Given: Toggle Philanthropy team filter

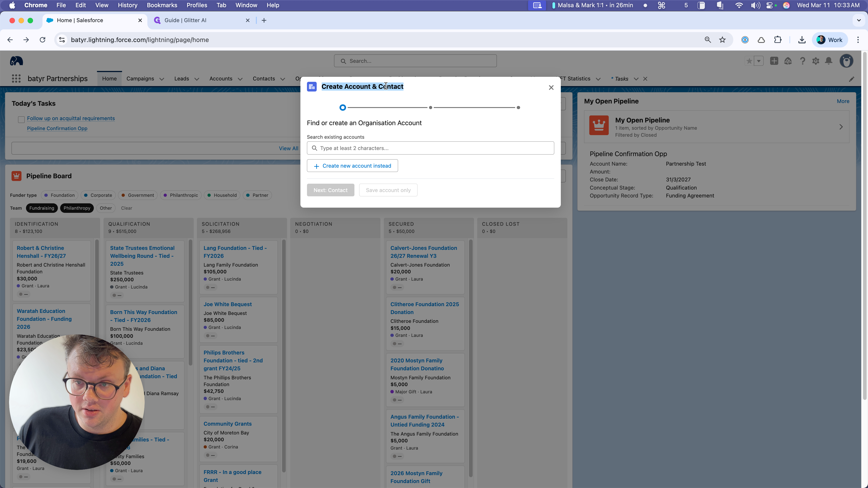Looking at the screenshot, I should tap(77, 208).
